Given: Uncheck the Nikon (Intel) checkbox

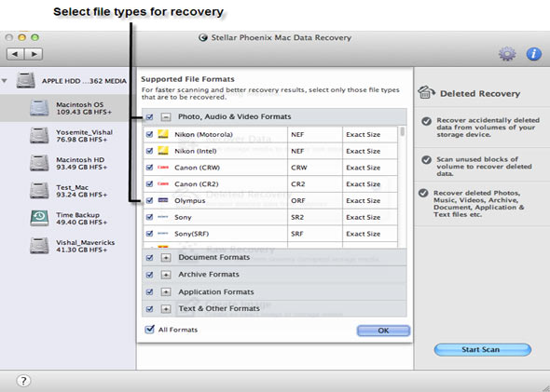Looking at the screenshot, I should (149, 151).
